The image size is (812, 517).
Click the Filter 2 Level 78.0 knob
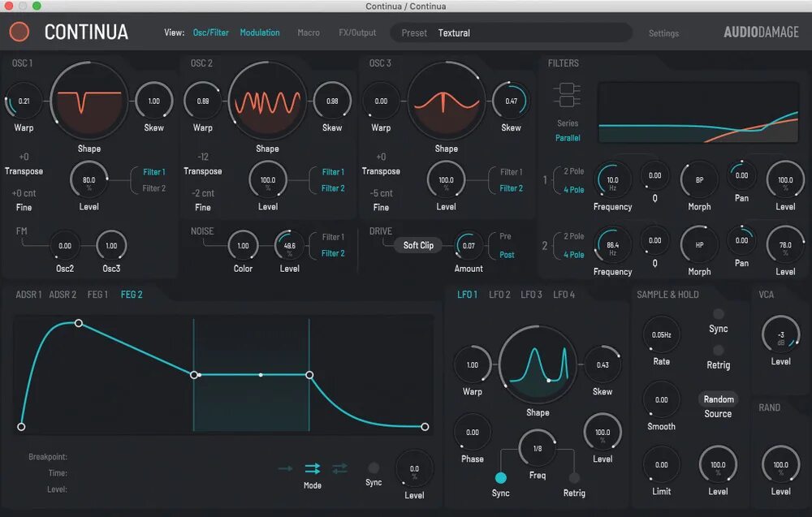[785, 245]
